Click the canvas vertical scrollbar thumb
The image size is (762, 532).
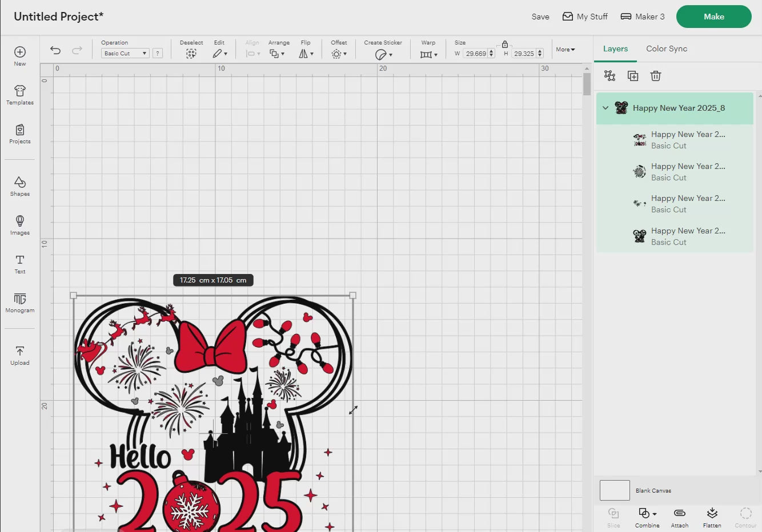coord(587,84)
